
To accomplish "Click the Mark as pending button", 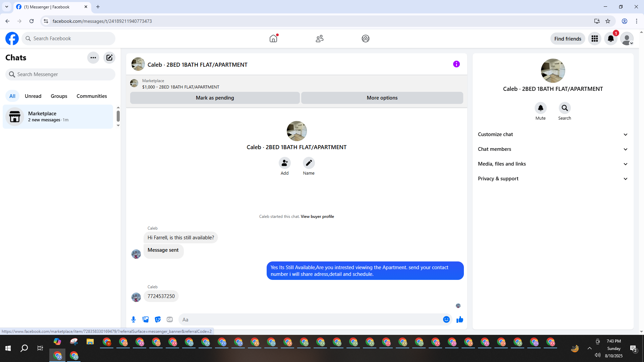I will 215,98.
